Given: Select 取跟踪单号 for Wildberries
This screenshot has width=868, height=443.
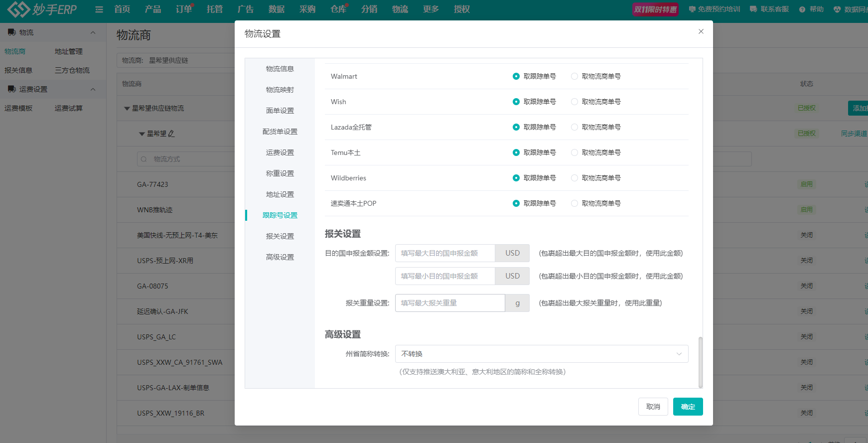Looking at the screenshot, I should point(516,178).
